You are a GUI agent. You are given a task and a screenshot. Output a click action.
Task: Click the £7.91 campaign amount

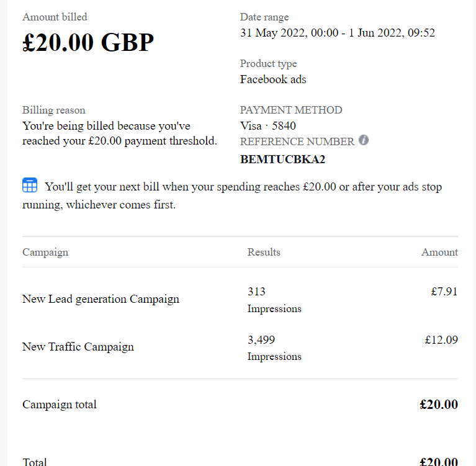[x=444, y=292]
